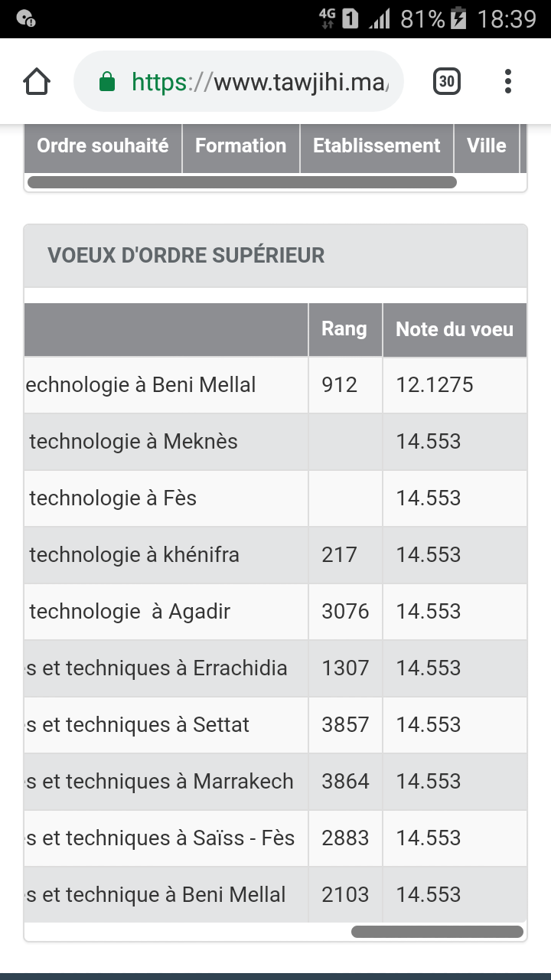Select the Note du voeu column header
The height and width of the screenshot is (980, 551).
click(455, 329)
